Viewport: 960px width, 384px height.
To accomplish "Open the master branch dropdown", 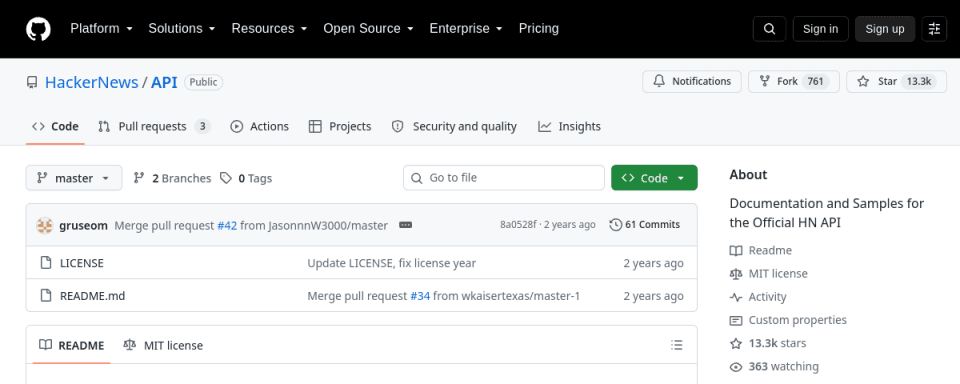I will click(x=74, y=178).
